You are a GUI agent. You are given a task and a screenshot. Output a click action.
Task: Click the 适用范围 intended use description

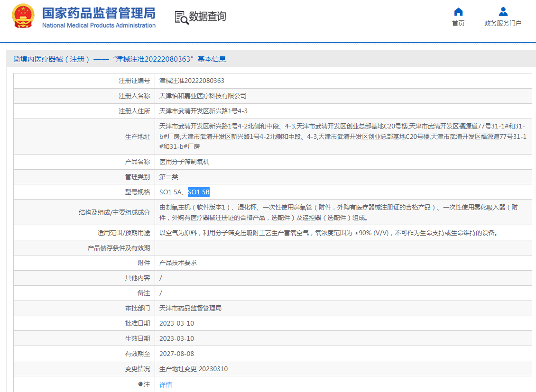tap(330, 233)
